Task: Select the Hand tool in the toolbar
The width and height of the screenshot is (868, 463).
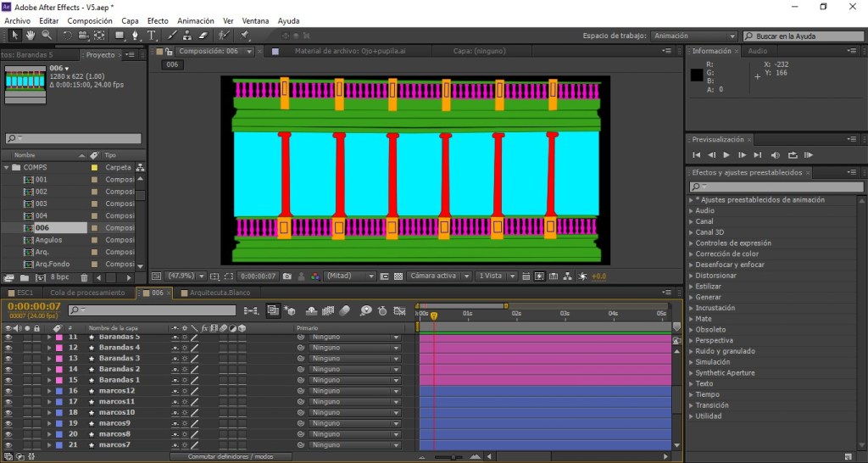Action: [x=30, y=36]
